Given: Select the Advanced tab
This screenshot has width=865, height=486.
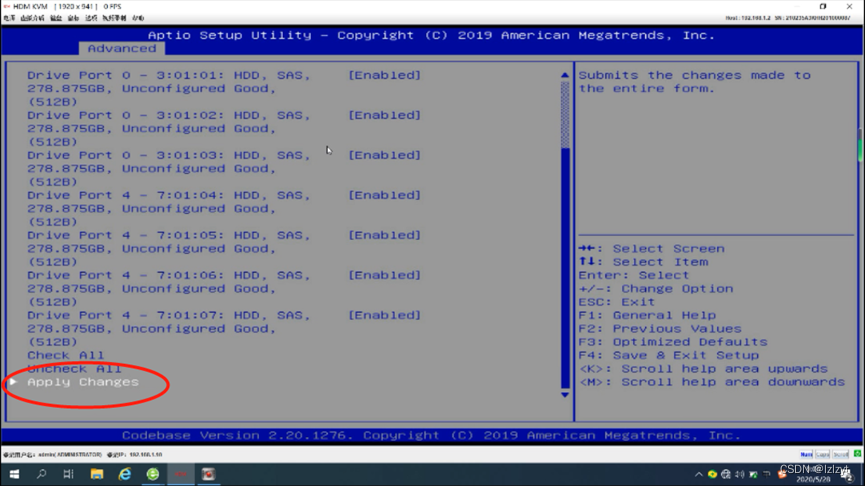Looking at the screenshot, I should point(122,49).
